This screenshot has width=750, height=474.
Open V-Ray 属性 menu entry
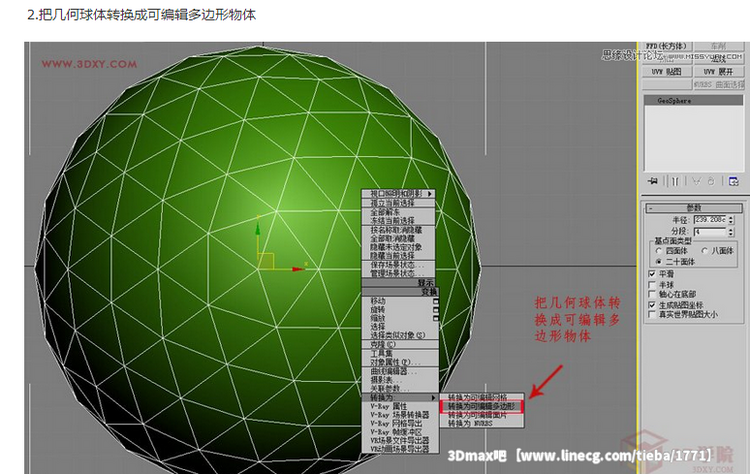pyautogui.click(x=400, y=406)
